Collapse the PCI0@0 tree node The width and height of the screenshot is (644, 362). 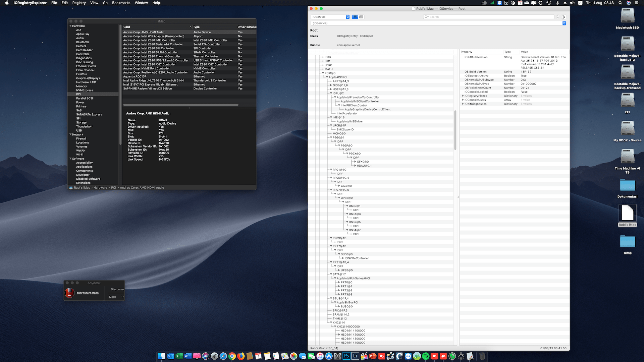(x=323, y=73)
